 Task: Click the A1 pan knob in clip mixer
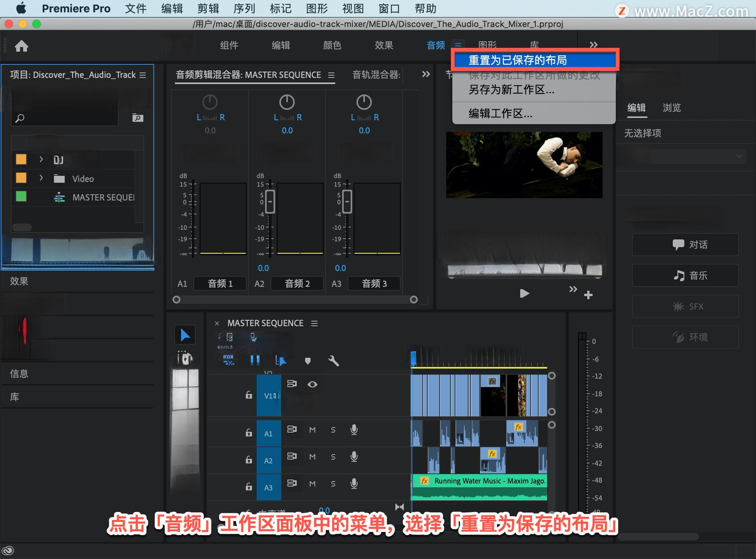tap(210, 102)
